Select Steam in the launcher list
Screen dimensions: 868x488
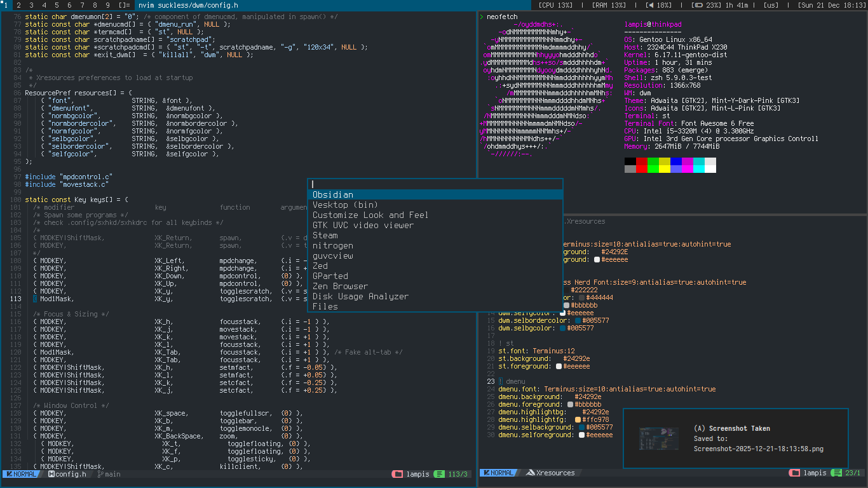click(326, 235)
